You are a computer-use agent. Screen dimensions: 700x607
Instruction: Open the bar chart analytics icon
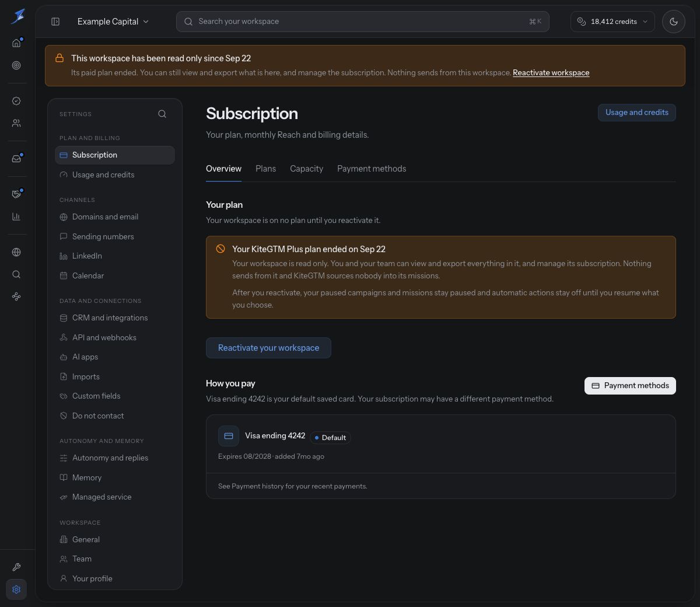[x=16, y=217]
